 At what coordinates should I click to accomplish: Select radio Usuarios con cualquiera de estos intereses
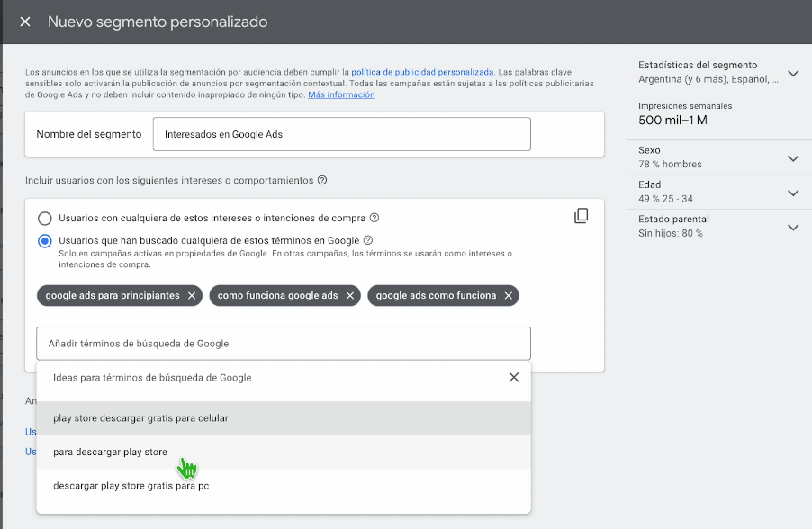[x=45, y=219]
